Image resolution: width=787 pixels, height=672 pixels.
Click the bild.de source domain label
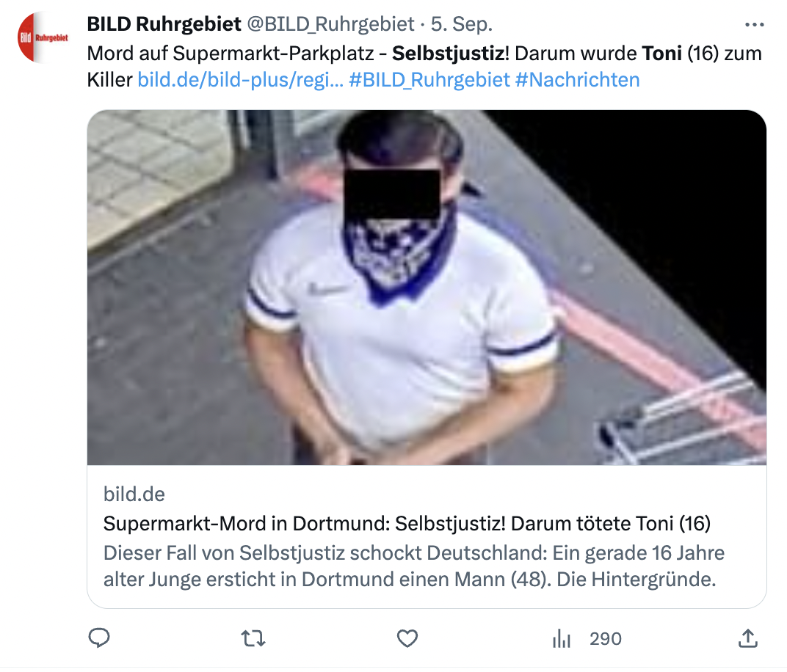coord(134,494)
